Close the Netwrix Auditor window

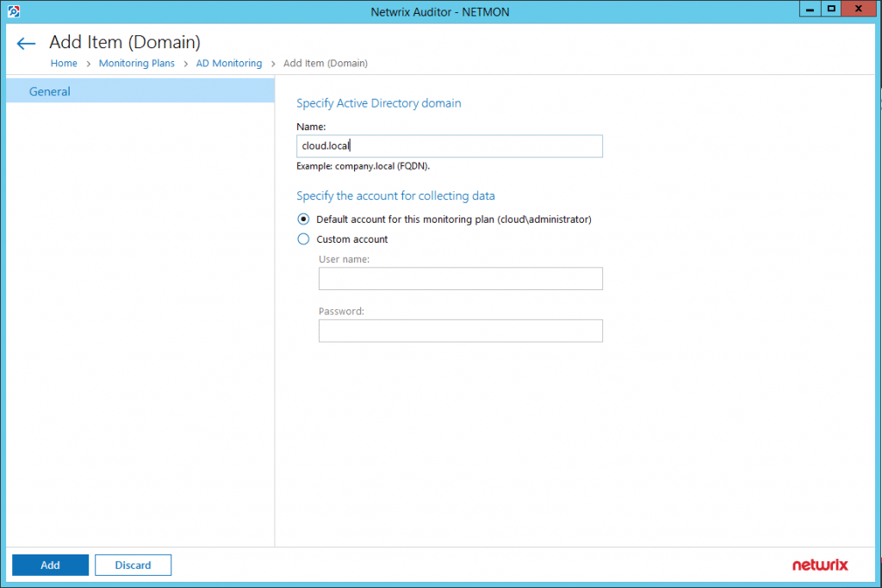pyautogui.click(x=859, y=9)
